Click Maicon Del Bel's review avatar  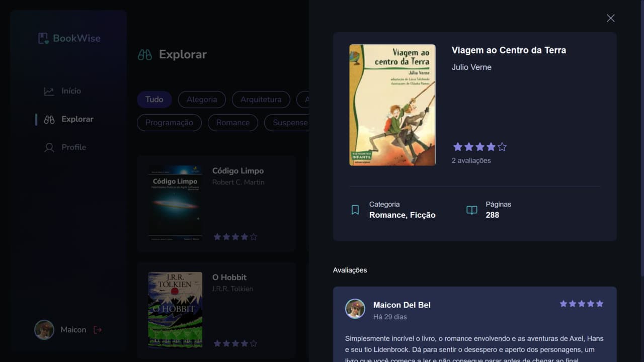(355, 309)
